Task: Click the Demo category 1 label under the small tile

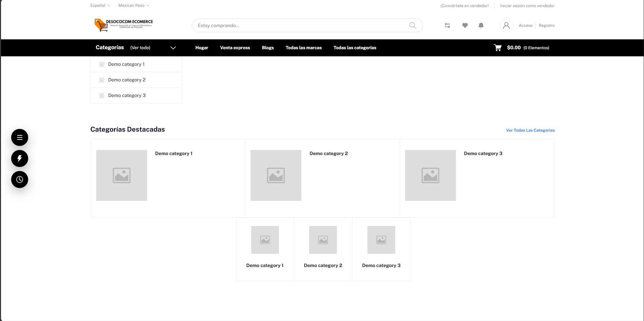Action: tap(265, 265)
